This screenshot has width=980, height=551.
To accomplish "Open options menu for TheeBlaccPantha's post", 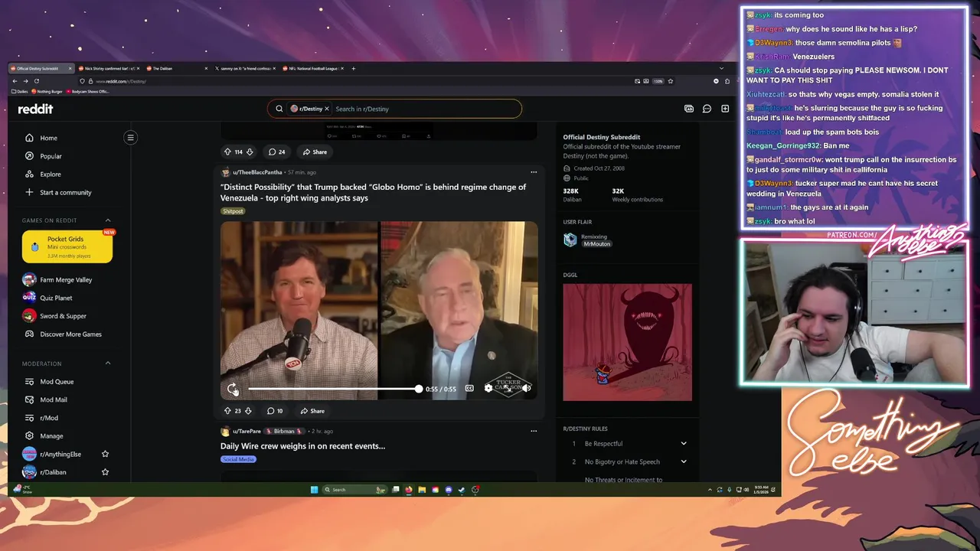I will (534, 172).
